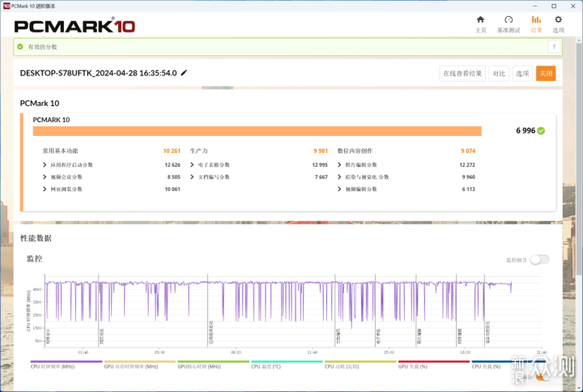Maximize the PCMark 10 window
583x392 pixels.
pos(554,6)
